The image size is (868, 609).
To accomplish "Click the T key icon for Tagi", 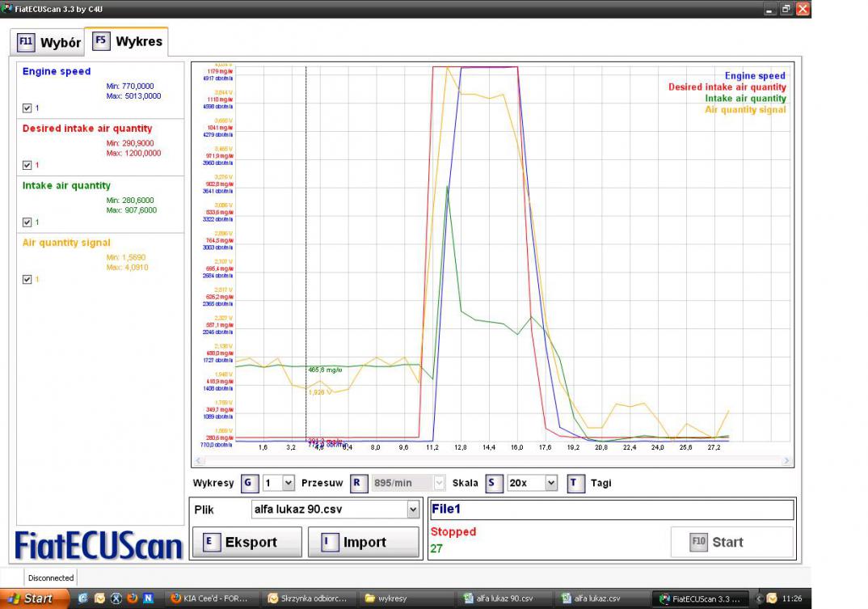I will tap(575, 483).
